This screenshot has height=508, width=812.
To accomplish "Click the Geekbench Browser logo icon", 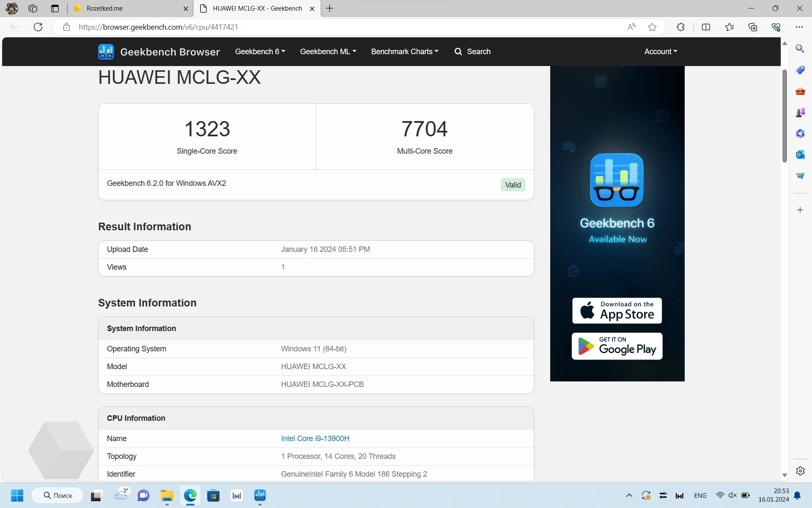I will [x=107, y=51].
